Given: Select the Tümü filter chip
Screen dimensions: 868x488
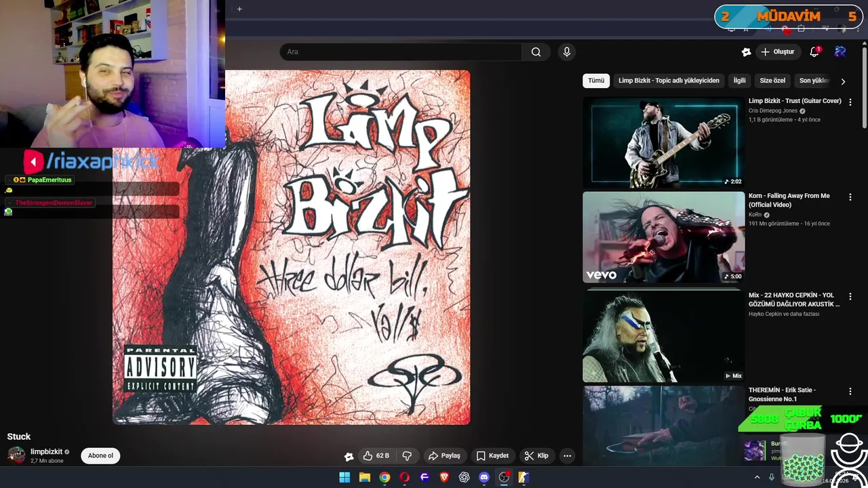Looking at the screenshot, I should point(596,81).
